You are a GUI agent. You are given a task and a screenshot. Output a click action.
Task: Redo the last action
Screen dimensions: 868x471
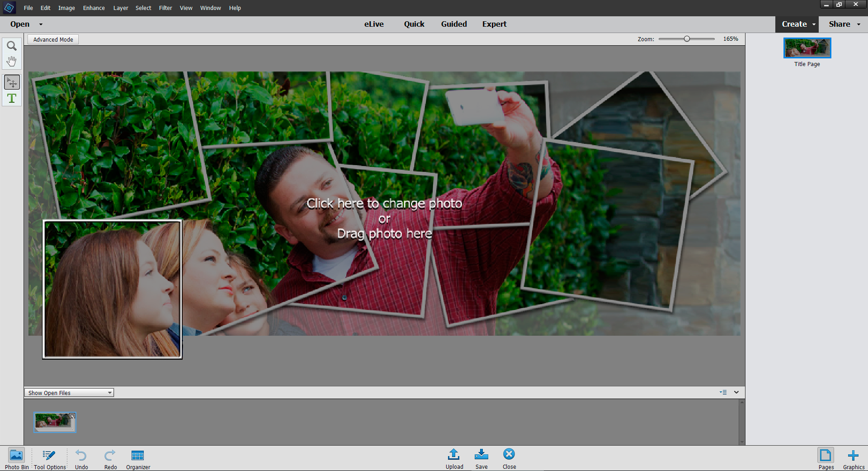click(110, 458)
